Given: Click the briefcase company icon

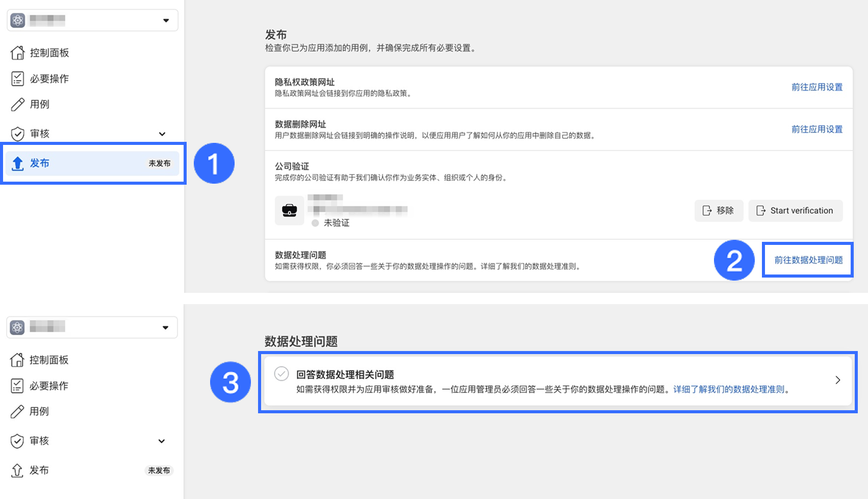Looking at the screenshot, I should pyautogui.click(x=289, y=210).
